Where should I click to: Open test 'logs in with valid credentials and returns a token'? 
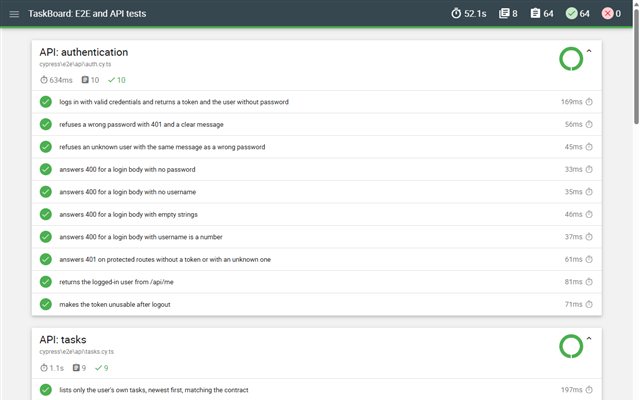[x=317, y=102]
